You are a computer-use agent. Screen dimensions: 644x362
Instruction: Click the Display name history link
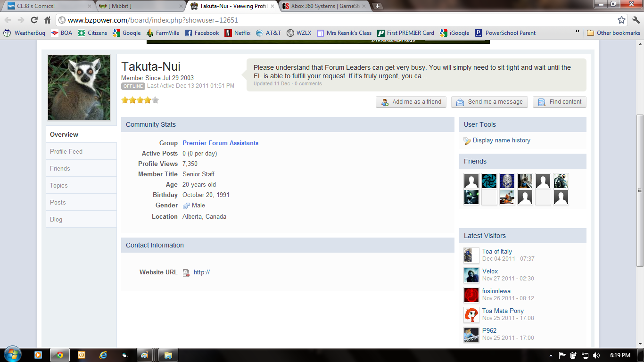pos(501,140)
